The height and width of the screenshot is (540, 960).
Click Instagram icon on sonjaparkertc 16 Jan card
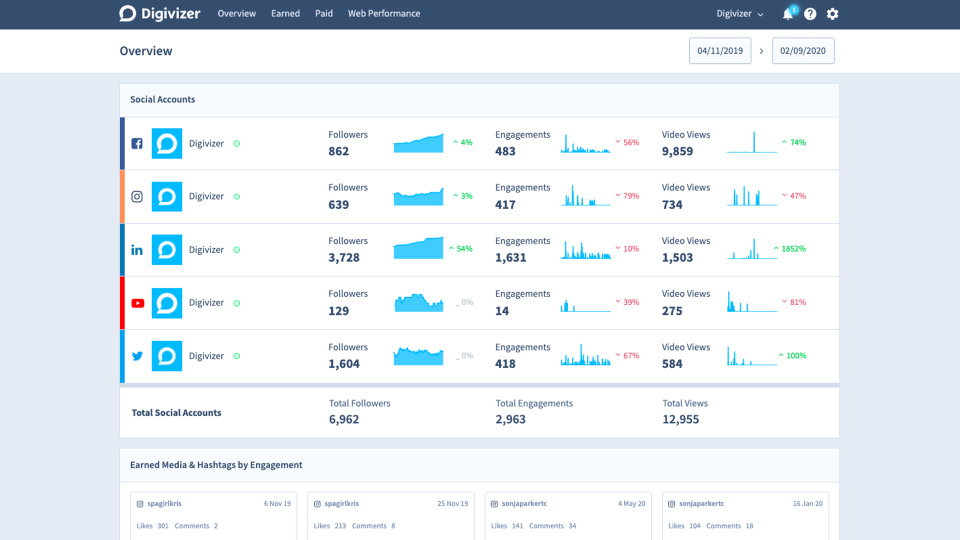tap(672, 504)
